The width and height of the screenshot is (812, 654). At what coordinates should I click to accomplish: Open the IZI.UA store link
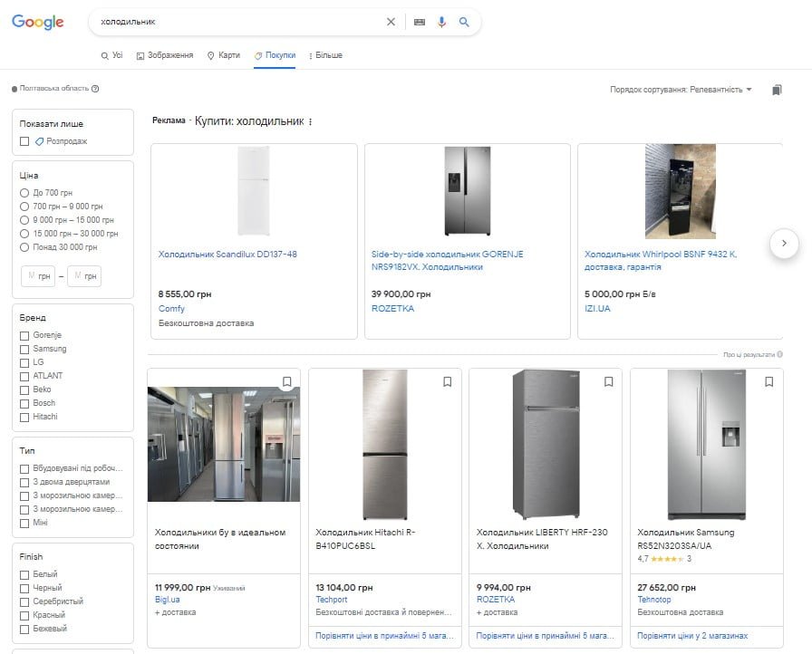coord(597,308)
